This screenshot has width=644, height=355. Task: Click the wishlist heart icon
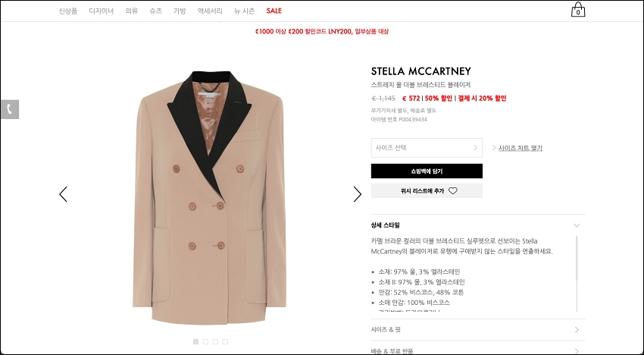click(452, 191)
